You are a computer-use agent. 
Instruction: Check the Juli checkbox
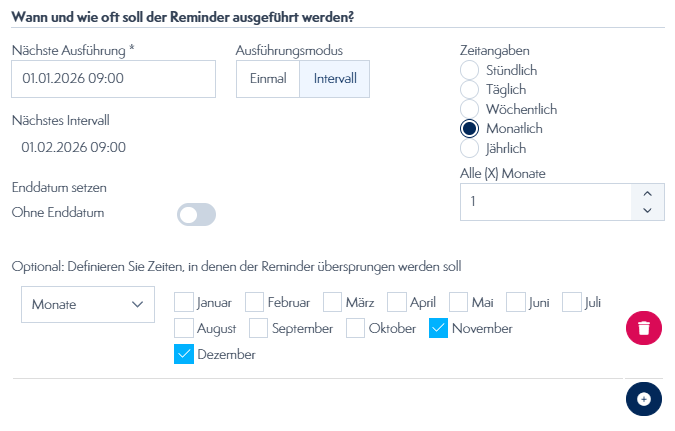coord(572,301)
